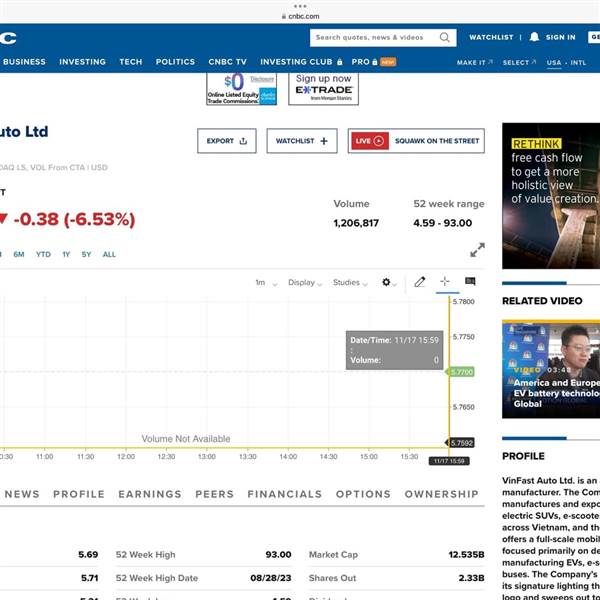Open the chart comments icon
Viewport: 600px width, 600px height.
470,282
